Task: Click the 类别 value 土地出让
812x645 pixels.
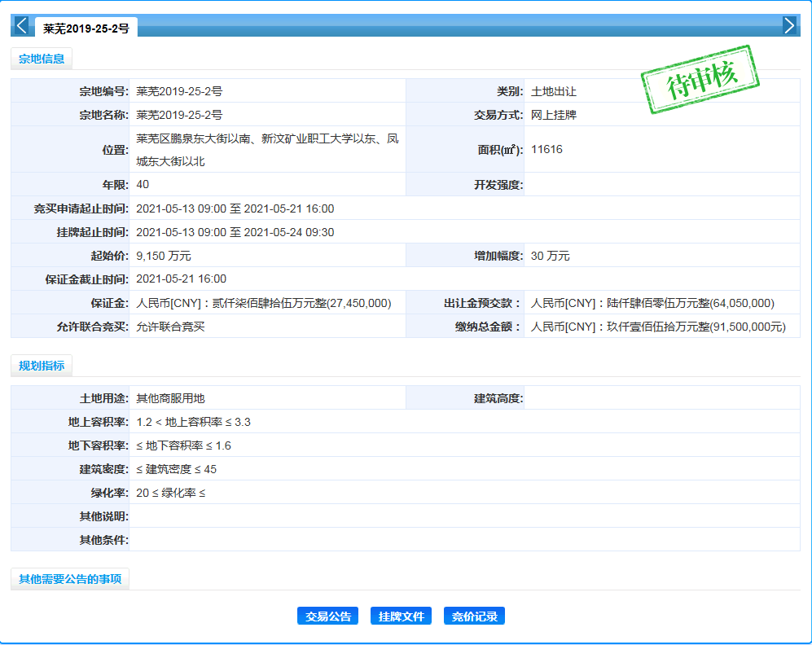Action: [554, 91]
